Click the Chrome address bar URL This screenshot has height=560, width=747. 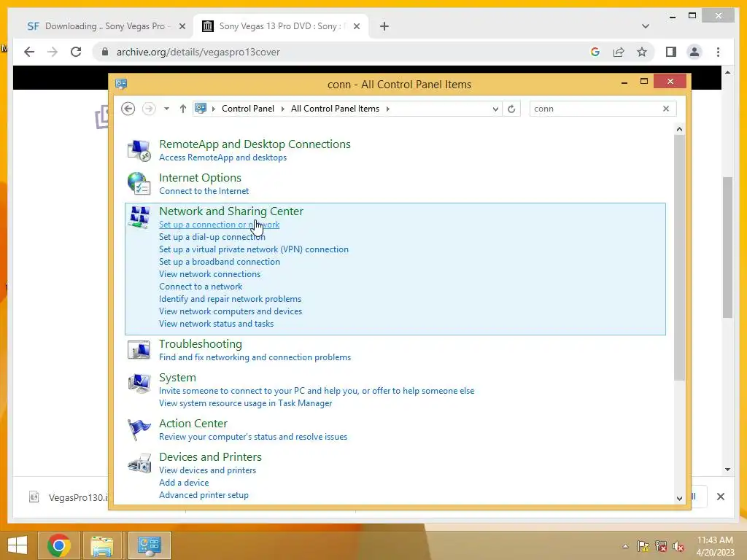point(198,52)
